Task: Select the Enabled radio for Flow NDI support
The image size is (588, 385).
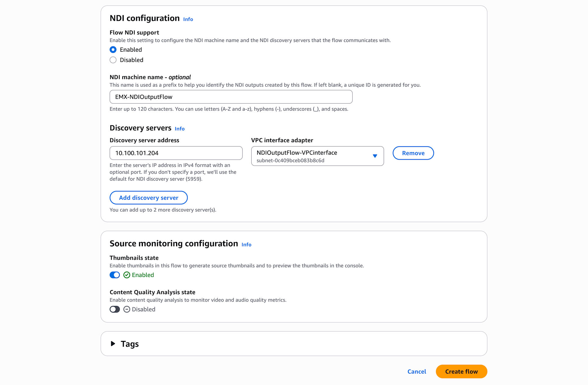Action: [113, 50]
